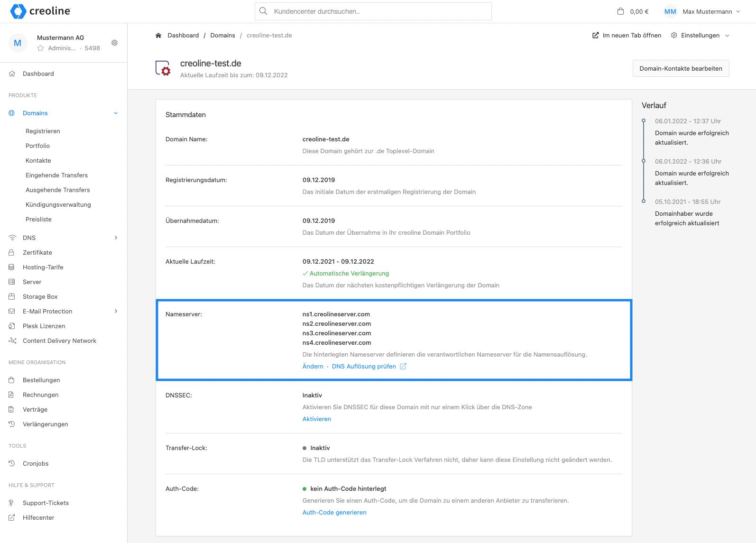Screen dimensions: 756x543
Task: Open Eingehende Transfers
Action: coord(56,175)
